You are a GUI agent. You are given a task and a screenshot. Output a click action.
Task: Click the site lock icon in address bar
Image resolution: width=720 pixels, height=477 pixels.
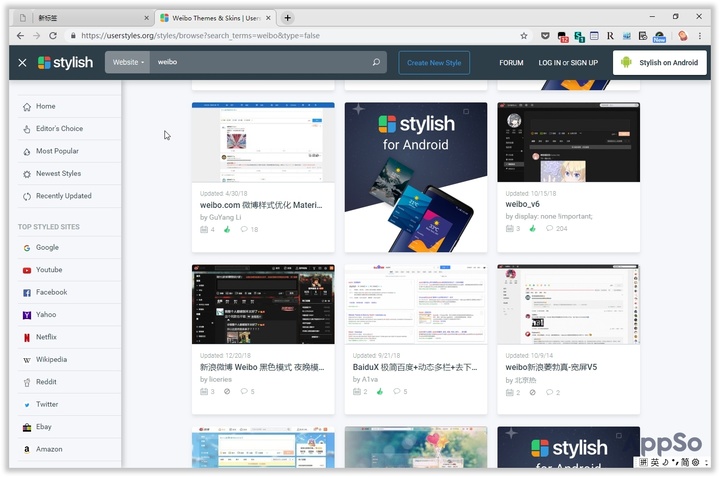pos(73,36)
